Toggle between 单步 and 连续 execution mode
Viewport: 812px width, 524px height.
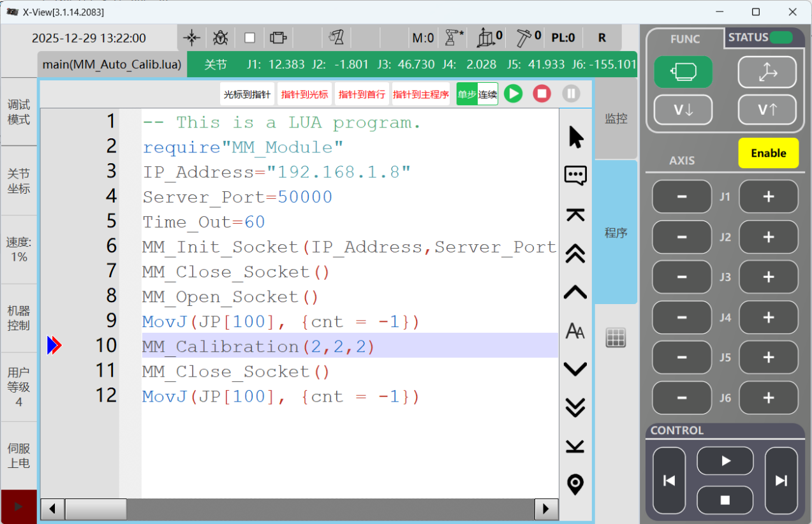[x=476, y=94]
